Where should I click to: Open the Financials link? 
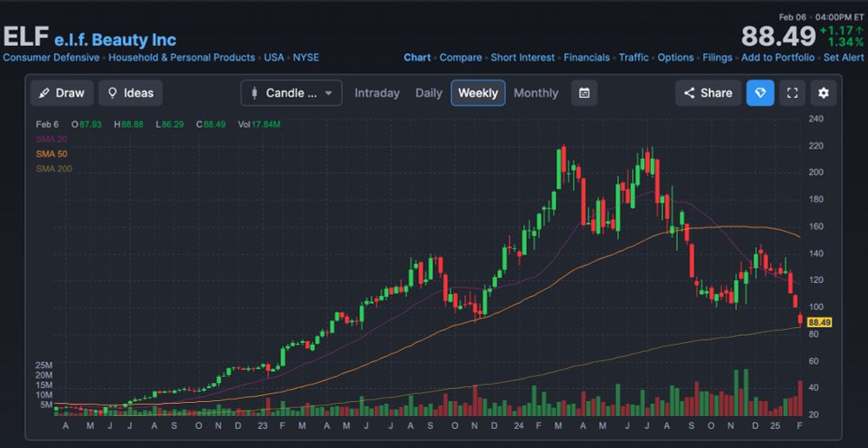(x=587, y=57)
